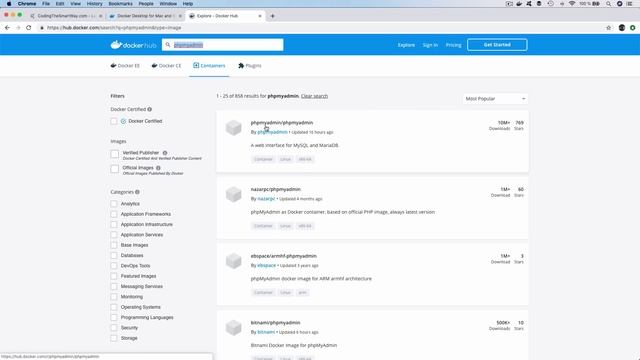Screen dimensions: 640x360
Task: Click the Get Started button
Action: pos(497,45)
